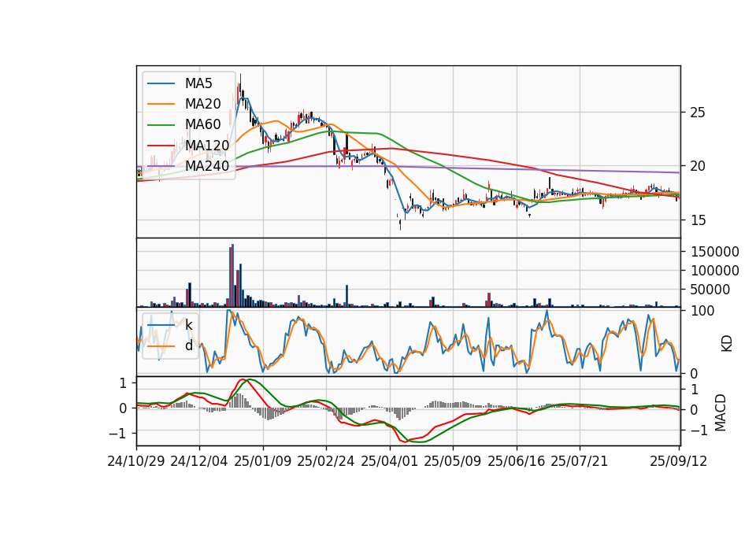Click the 25/01/09 date axis label

[263, 461]
